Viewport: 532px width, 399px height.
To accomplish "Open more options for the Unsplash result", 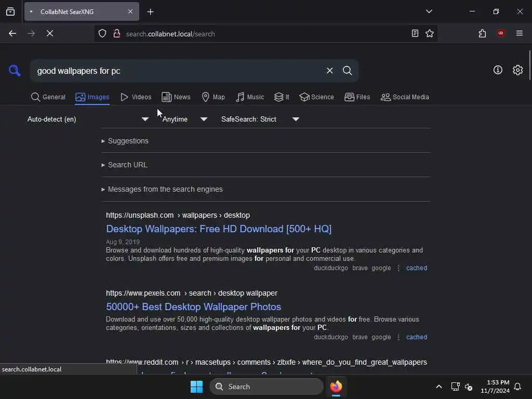I will 398,268.
